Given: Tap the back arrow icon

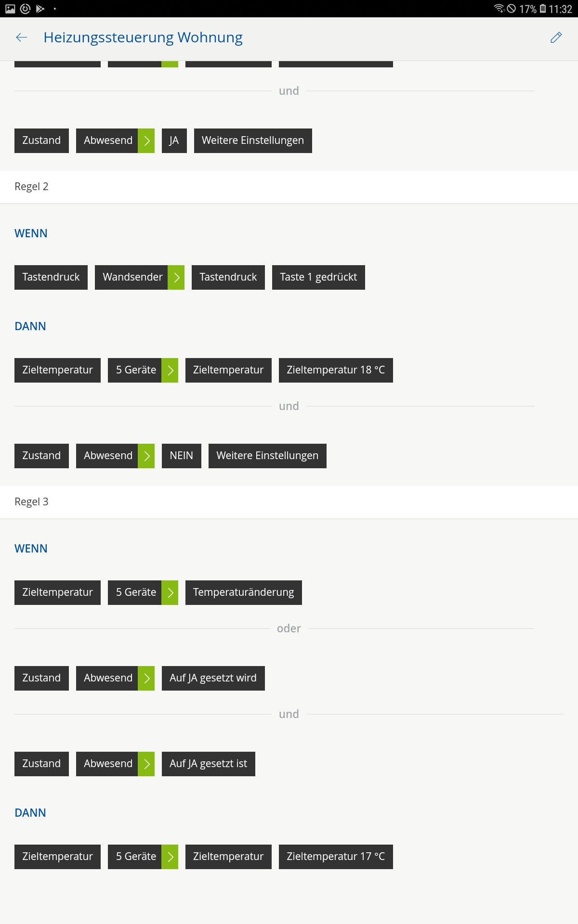Looking at the screenshot, I should click(22, 38).
